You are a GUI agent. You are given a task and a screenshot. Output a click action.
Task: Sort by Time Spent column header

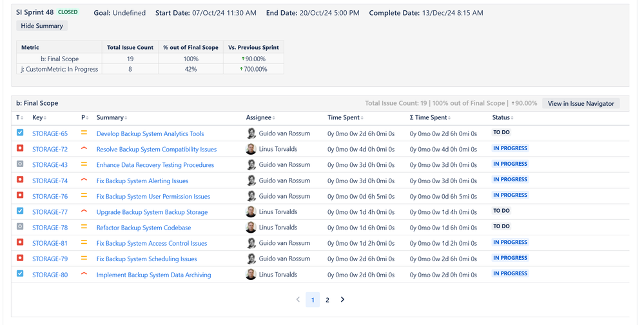pos(345,117)
